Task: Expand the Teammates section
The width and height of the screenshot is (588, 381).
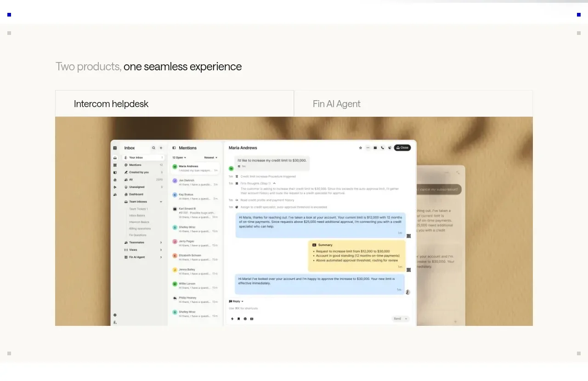Action: 161,242
